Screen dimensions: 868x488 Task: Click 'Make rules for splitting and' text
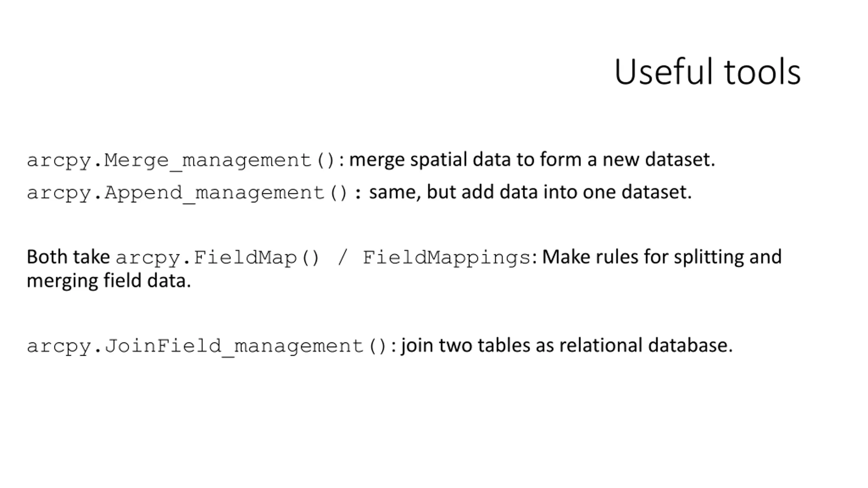(662, 257)
